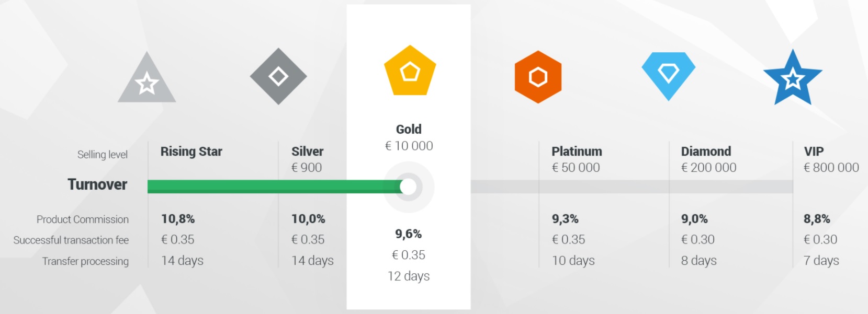Click the VIP level heading
868x314 pixels.
[x=814, y=152]
